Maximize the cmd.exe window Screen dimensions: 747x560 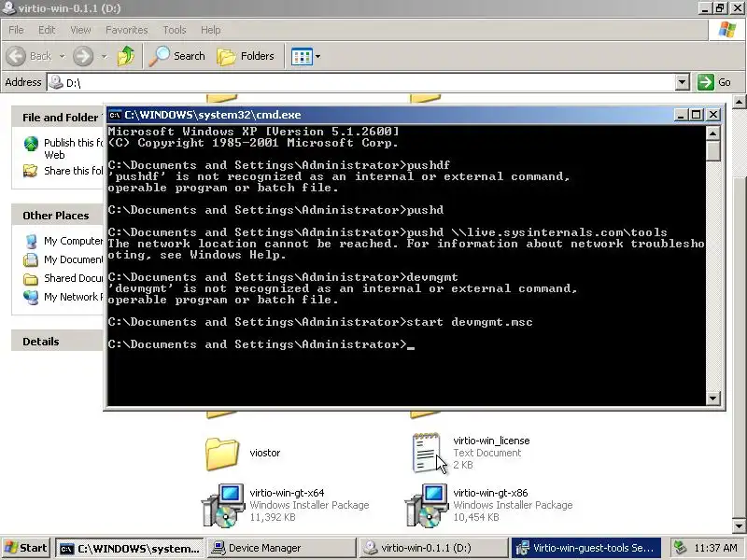point(697,115)
